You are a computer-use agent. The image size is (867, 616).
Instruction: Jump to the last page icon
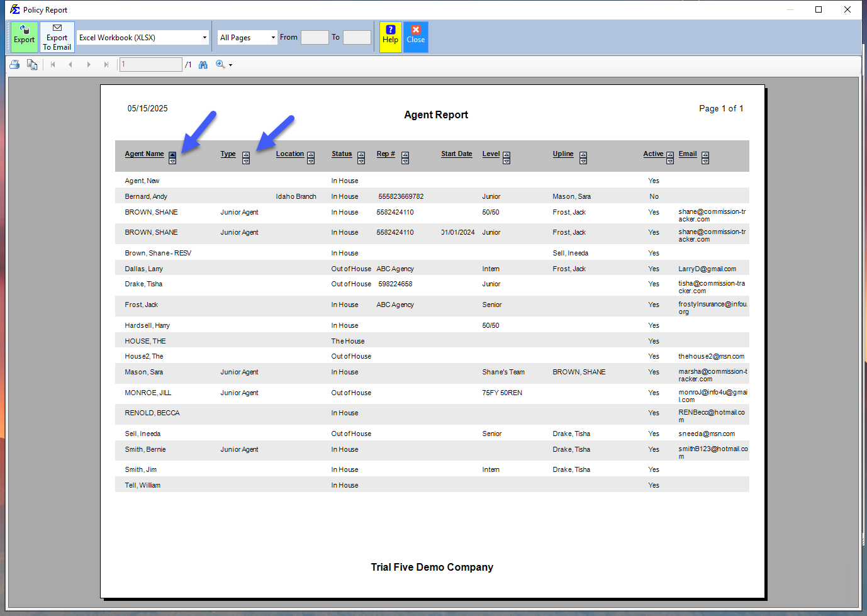pyautogui.click(x=106, y=64)
